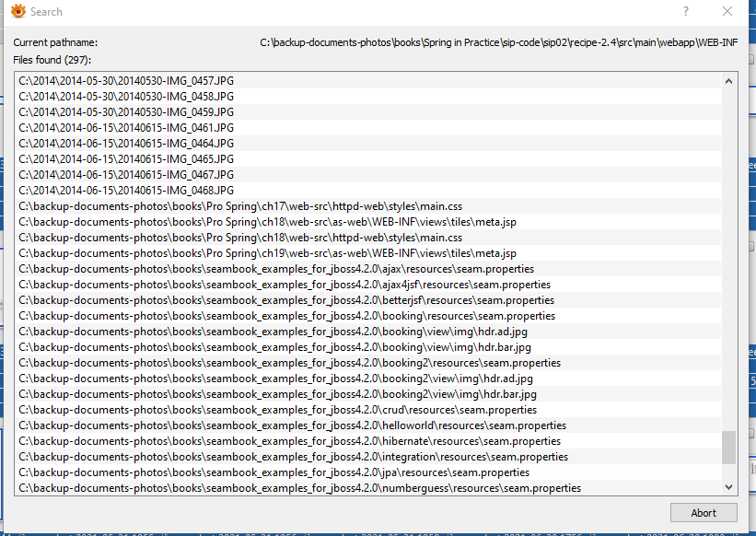Select ajax\resources\seam.properties row
Image resolution: width=756 pixels, height=536 pixels.
[369, 269]
